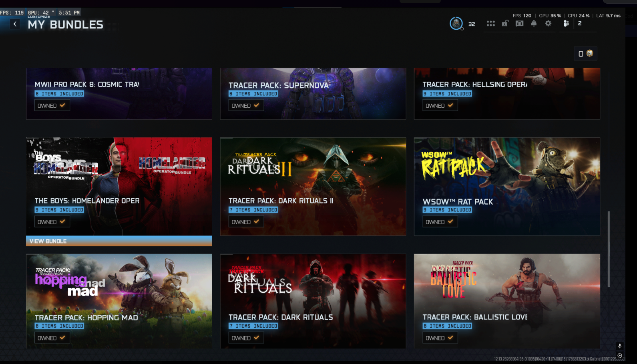
Task: Click the "TRACER PACK: HELLSING OPERA" title
Action: click(x=475, y=84)
